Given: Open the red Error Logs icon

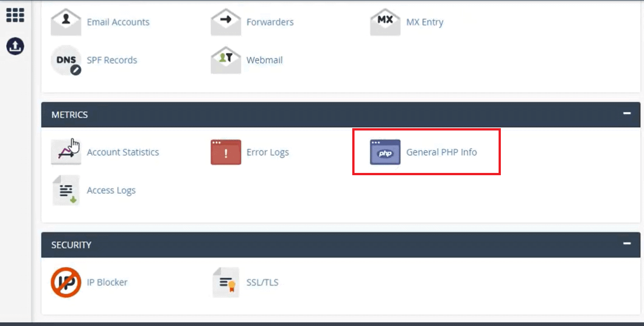Looking at the screenshot, I should coord(225,152).
